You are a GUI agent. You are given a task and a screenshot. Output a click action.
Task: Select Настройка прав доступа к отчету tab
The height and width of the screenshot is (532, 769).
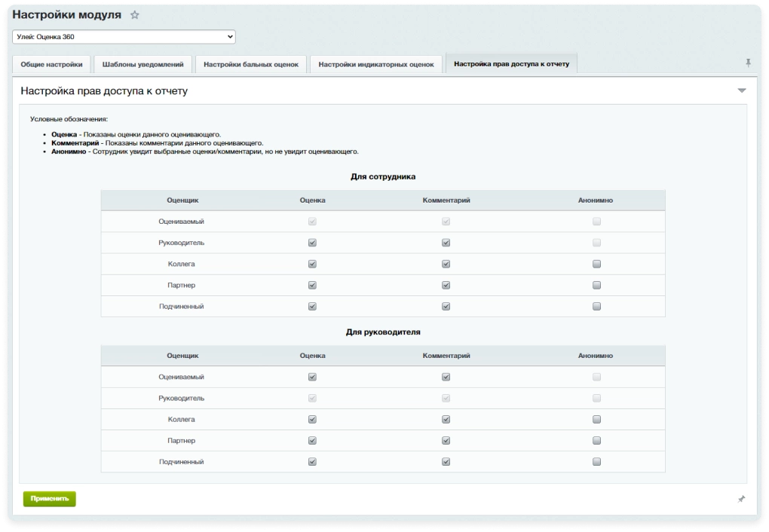511,64
